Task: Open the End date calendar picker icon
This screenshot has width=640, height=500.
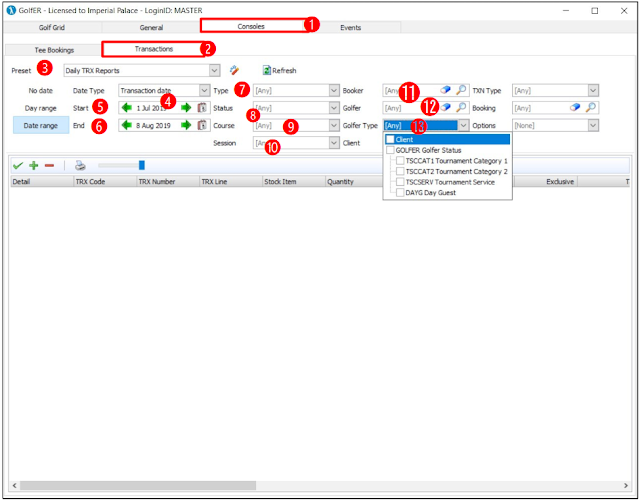Action: 202,125
